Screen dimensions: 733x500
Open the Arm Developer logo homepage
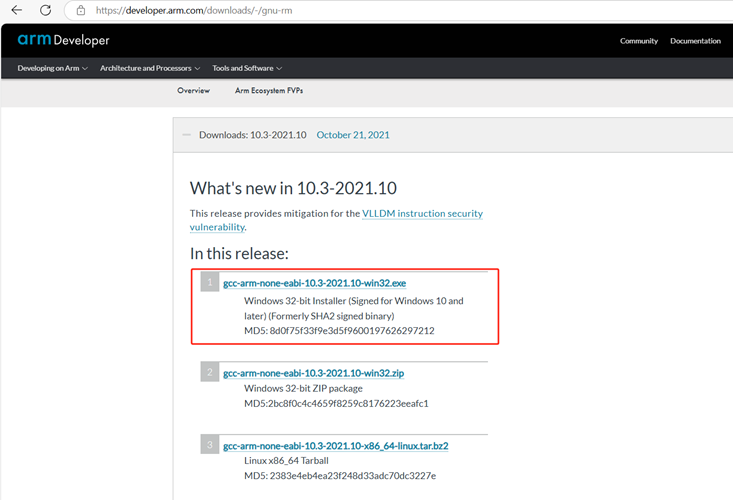(63, 40)
